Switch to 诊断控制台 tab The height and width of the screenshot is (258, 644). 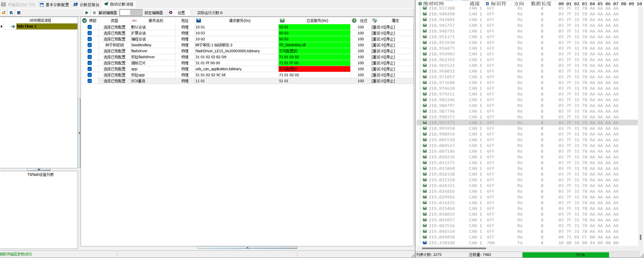[86, 5]
